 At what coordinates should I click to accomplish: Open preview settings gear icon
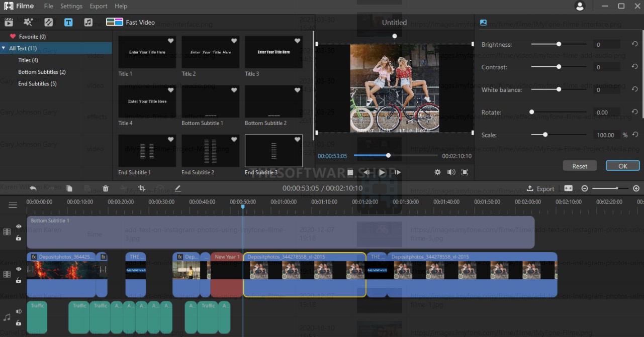(x=437, y=172)
